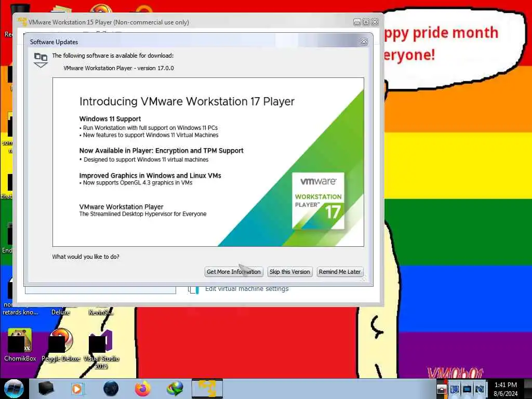Viewport: 532px width, 399px height.
Task: Open Internet Download Manager from taskbar
Action: (175, 389)
